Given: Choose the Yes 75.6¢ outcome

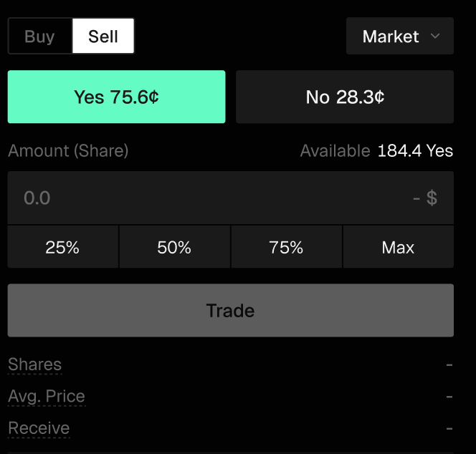Looking at the screenshot, I should point(116,97).
